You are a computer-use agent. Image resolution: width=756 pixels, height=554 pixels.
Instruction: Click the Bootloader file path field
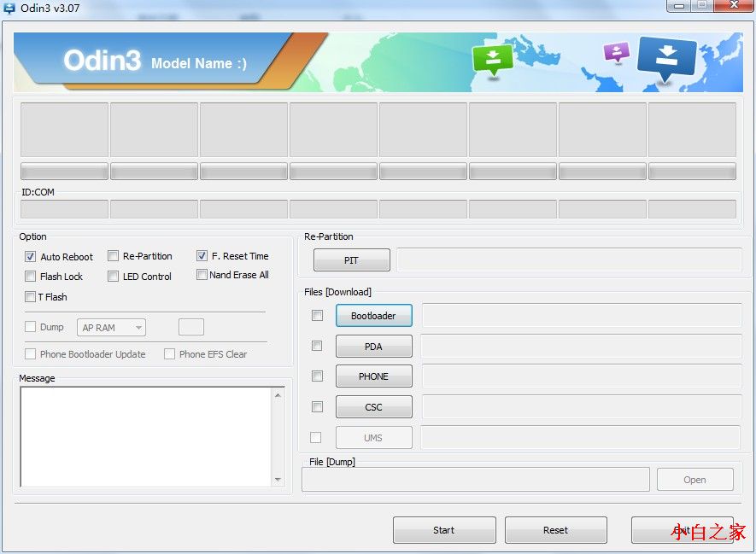(582, 316)
